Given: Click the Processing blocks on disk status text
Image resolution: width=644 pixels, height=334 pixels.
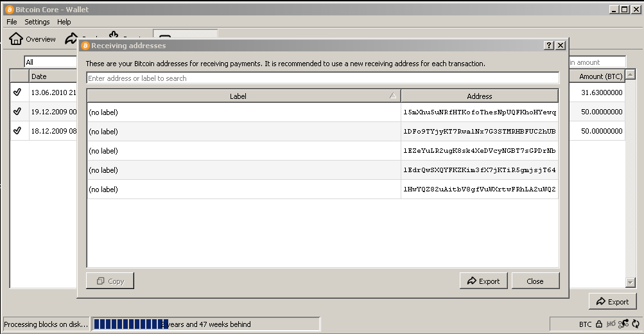Looking at the screenshot, I should pos(46,324).
